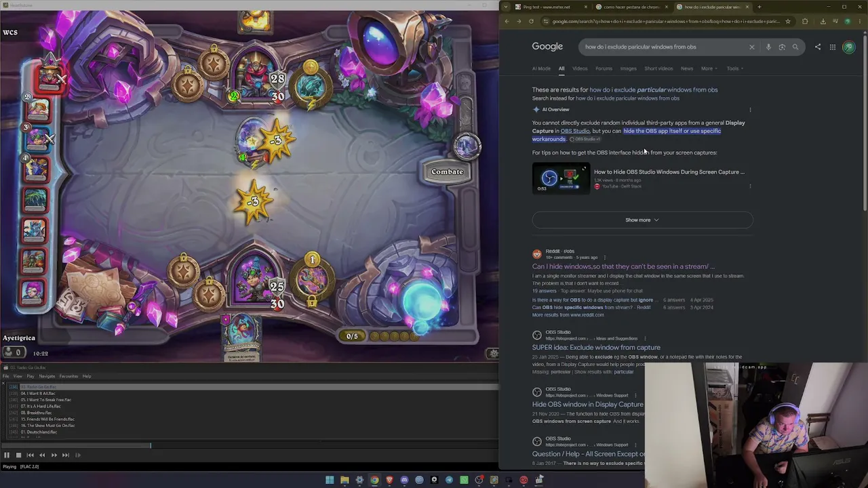Open the File menu in music player

click(x=6, y=376)
